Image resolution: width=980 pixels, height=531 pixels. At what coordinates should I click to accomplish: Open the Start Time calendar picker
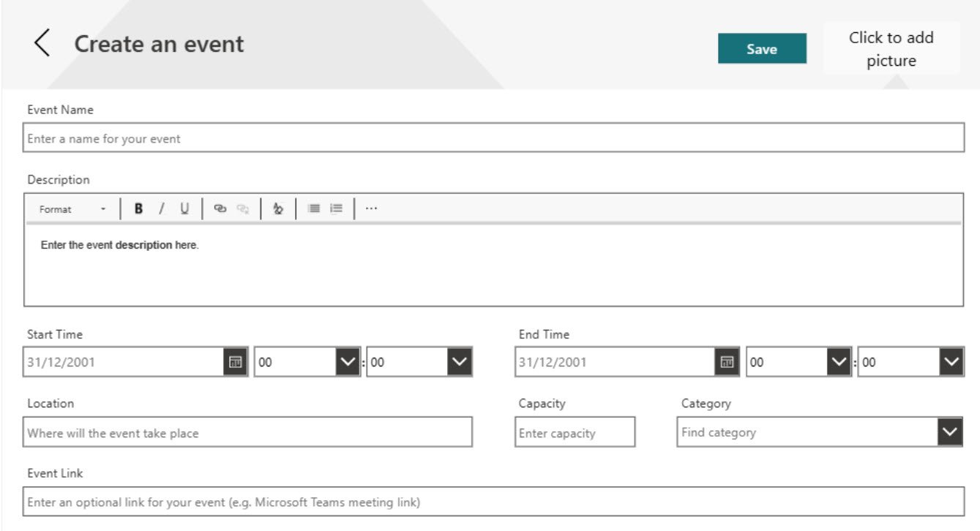click(235, 362)
